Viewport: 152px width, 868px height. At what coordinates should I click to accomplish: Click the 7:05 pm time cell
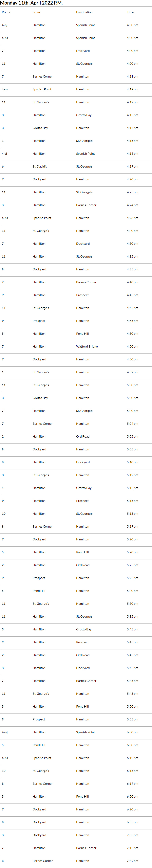[x=132, y=835]
